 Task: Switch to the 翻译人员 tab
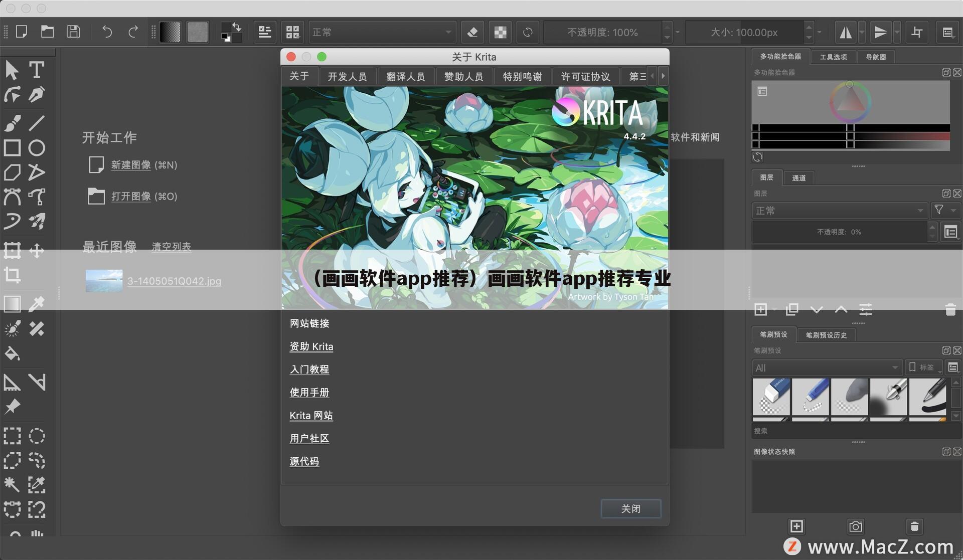(405, 76)
